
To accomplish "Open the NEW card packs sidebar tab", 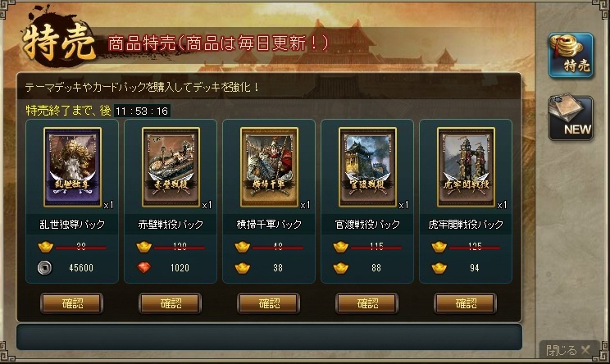I will pos(571,117).
